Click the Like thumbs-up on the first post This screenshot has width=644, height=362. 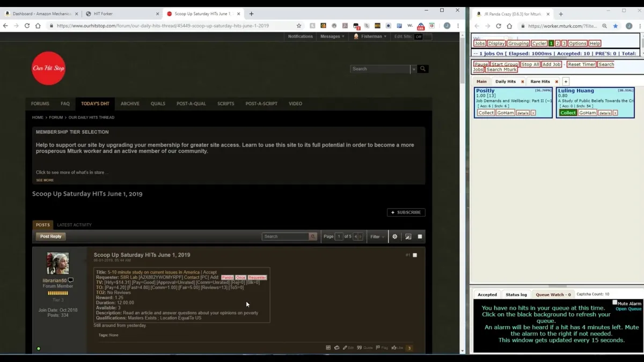point(397,348)
